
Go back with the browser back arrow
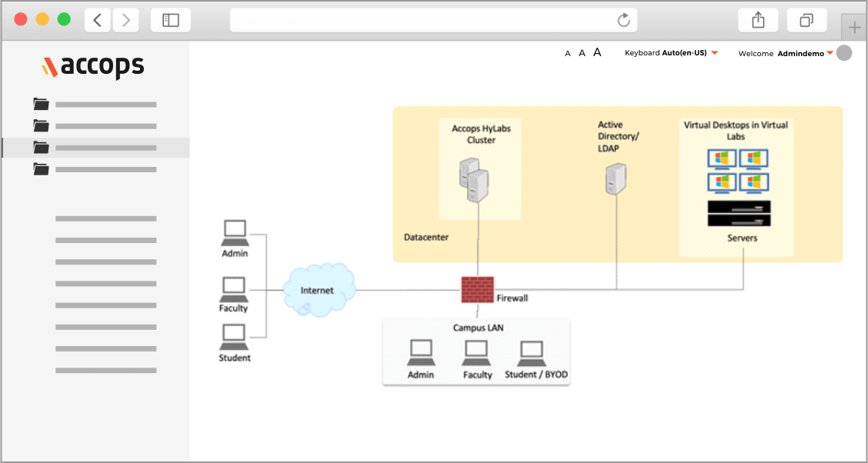98,21
